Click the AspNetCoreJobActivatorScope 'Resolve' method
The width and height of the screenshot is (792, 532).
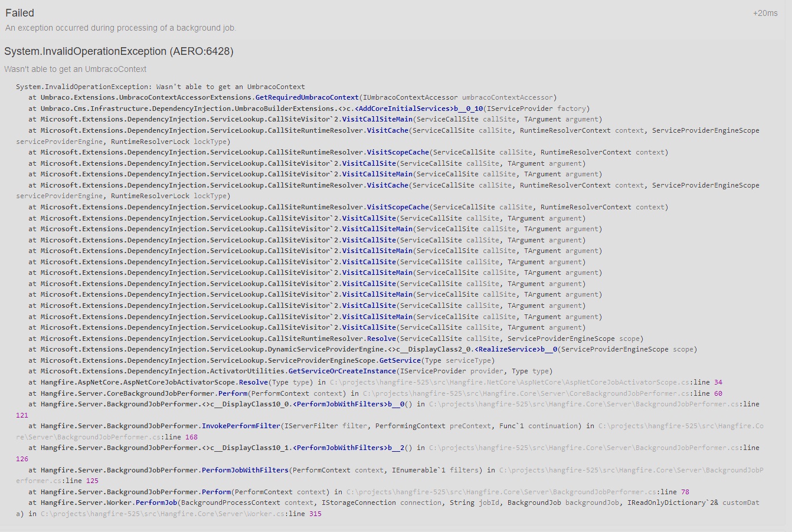pos(253,382)
